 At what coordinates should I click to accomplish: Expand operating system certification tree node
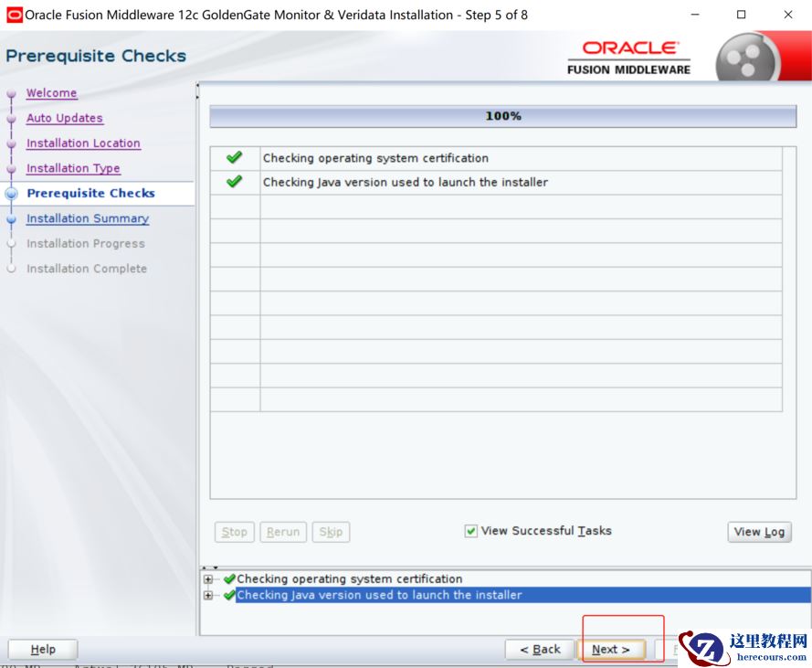[208, 579]
